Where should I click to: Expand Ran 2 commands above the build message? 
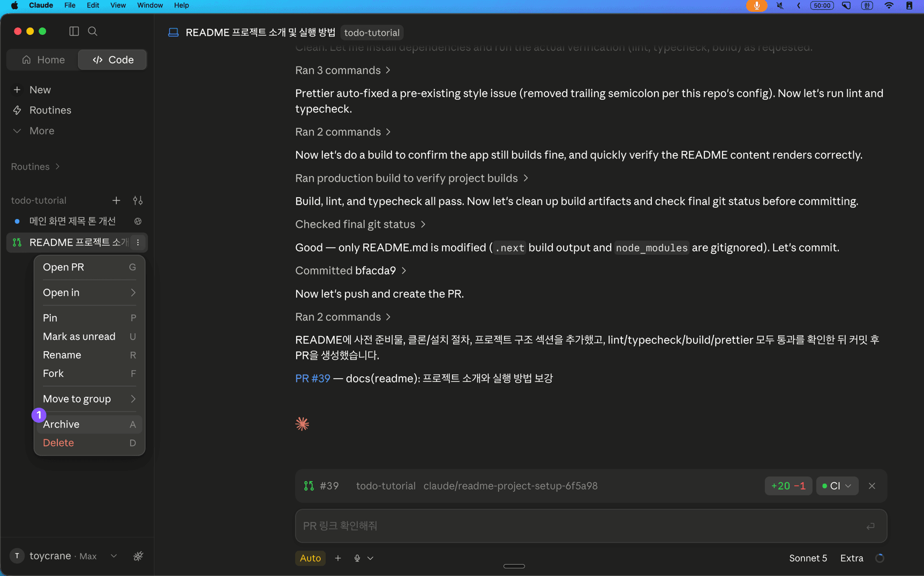343,132
